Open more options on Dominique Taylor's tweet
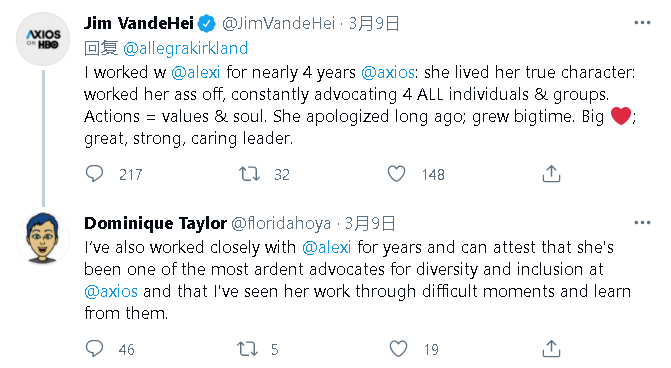Screen dimensions: 671x368 [x=642, y=223]
